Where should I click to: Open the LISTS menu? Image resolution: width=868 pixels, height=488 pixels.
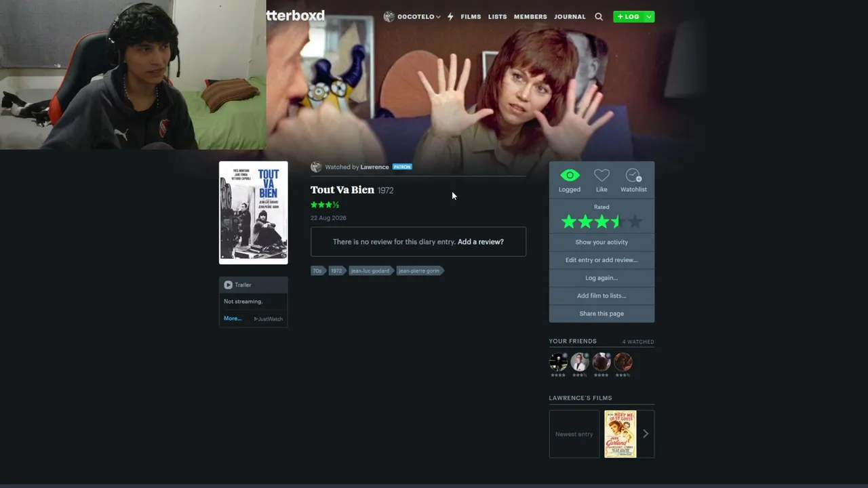point(497,16)
